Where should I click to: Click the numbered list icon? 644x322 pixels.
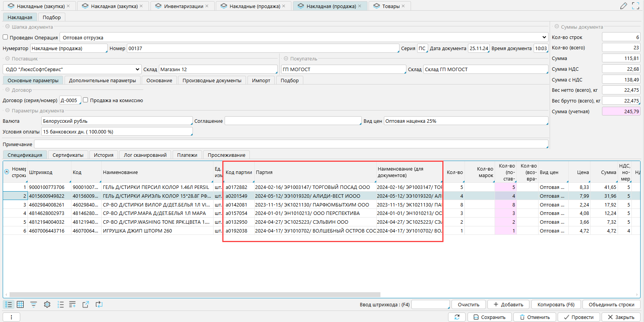(x=60, y=304)
